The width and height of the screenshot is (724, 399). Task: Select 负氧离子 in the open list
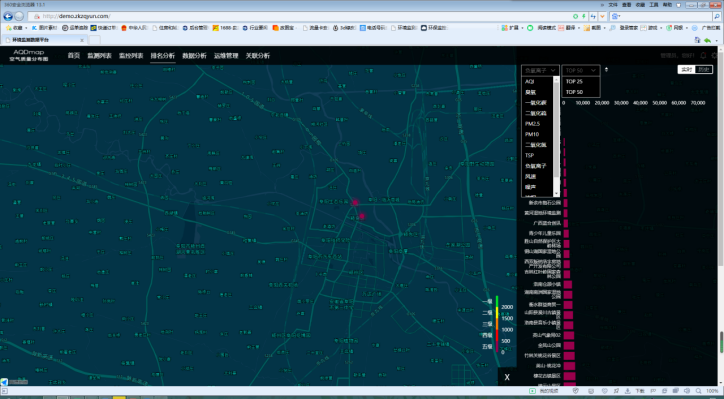pos(537,166)
